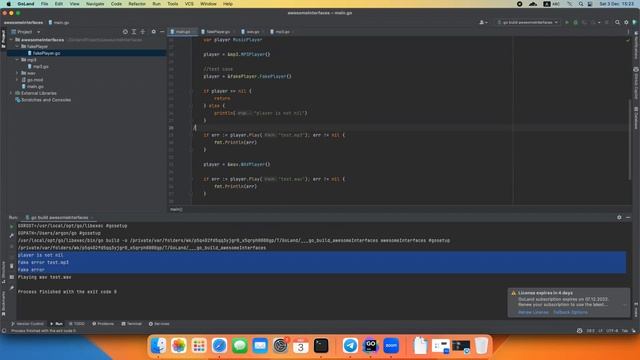The height and width of the screenshot is (360, 640).
Task: Click console line 'Playing wav test.wav'
Action: (44, 277)
